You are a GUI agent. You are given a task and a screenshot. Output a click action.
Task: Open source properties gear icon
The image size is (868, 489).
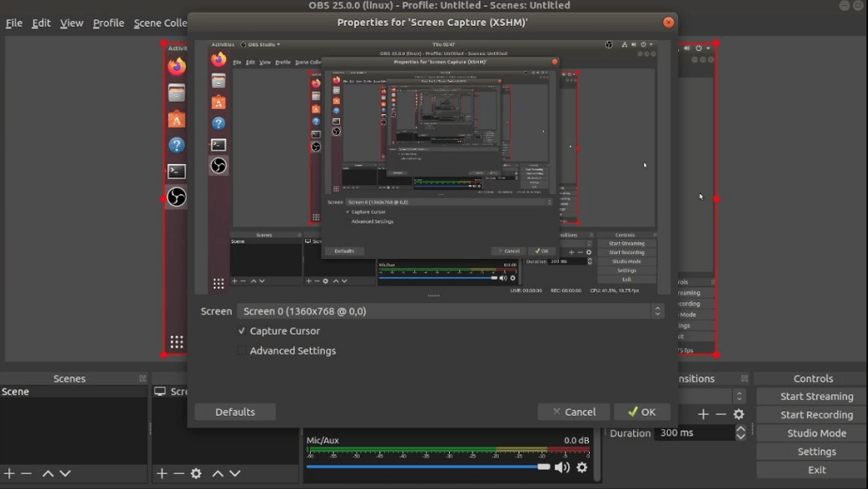196,473
